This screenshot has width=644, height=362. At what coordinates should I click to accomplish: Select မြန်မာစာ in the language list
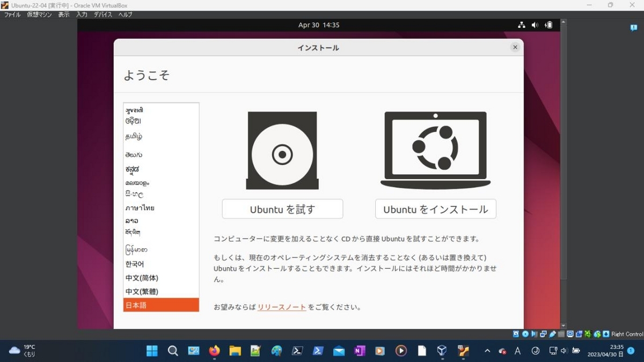click(x=161, y=249)
